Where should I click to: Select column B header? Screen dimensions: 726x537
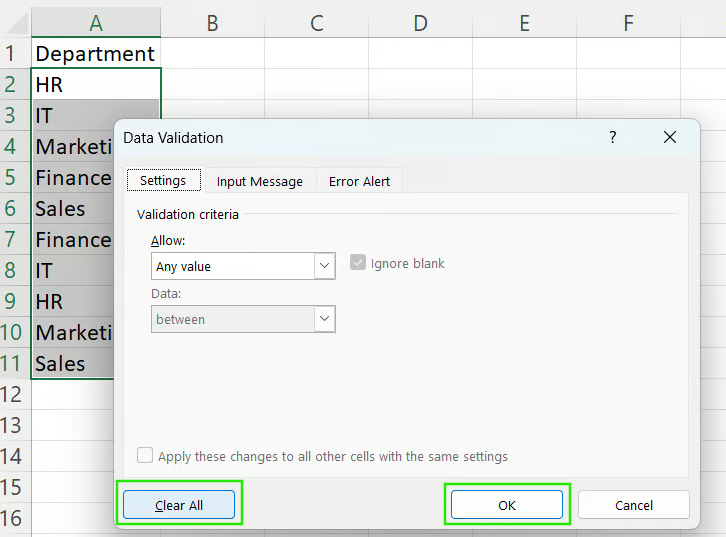click(x=212, y=23)
